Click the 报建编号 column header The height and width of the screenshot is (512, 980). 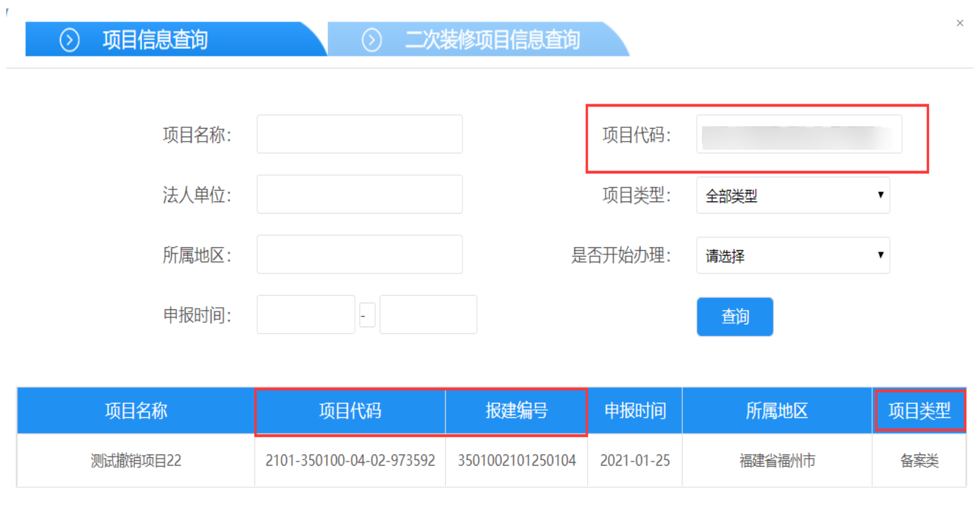coord(516,410)
